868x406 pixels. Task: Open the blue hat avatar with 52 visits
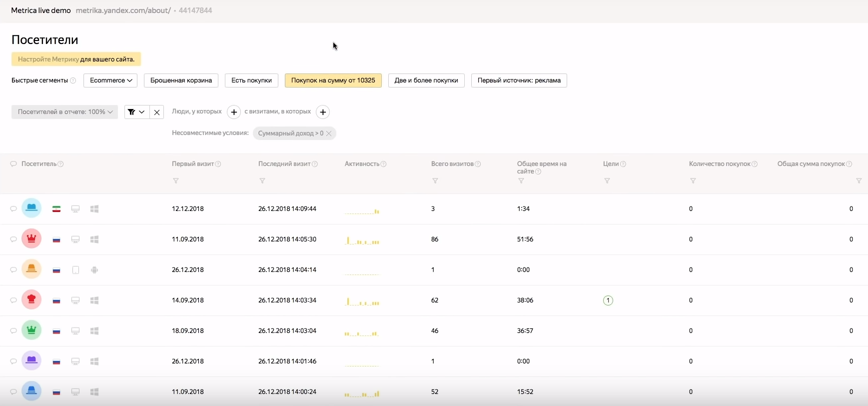click(x=31, y=391)
